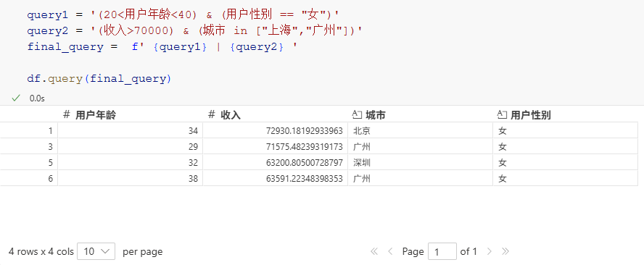Click row index 1

[29, 131]
